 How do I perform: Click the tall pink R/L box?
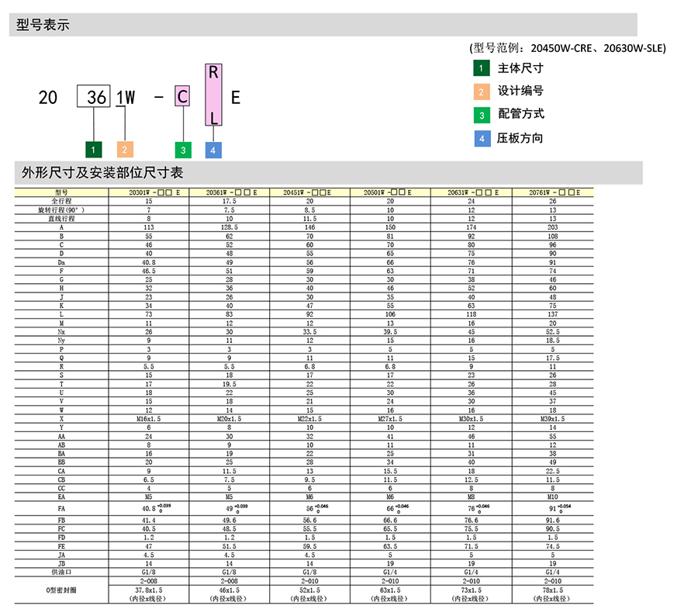tap(214, 95)
